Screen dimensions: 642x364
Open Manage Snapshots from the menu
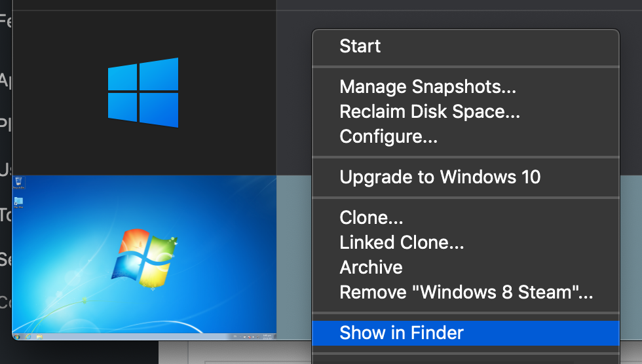pos(428,86)
